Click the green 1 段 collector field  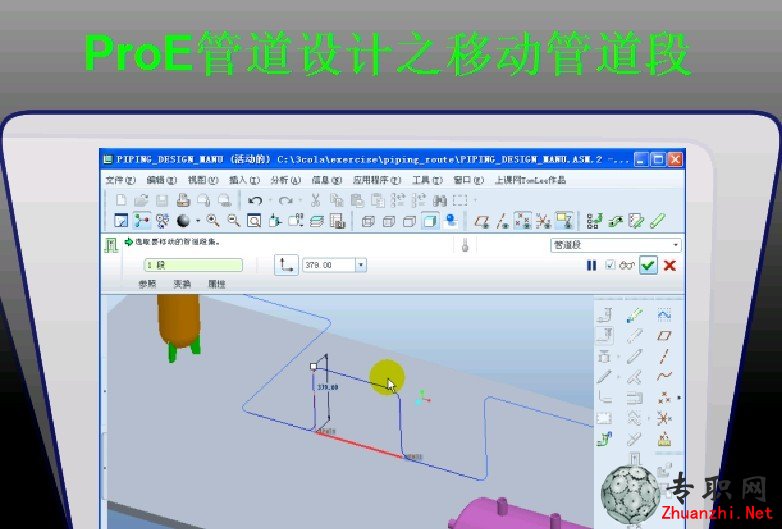click(194, 265)
